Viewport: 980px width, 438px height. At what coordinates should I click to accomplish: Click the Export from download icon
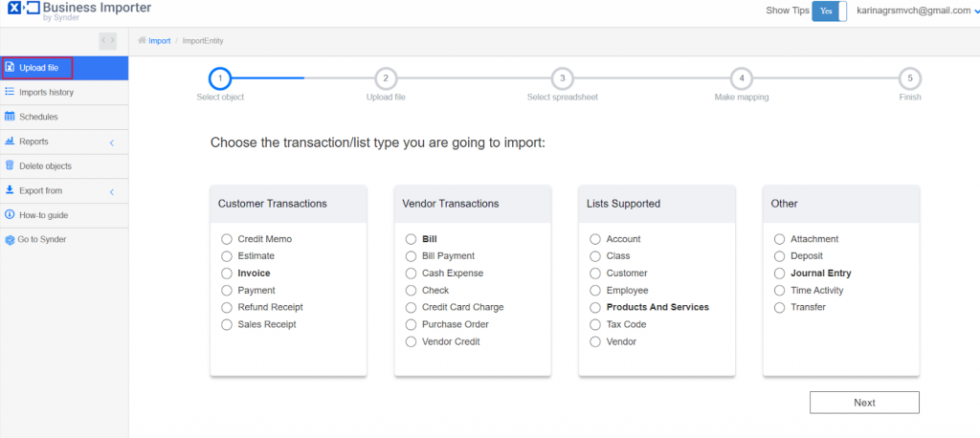[10, 190]
